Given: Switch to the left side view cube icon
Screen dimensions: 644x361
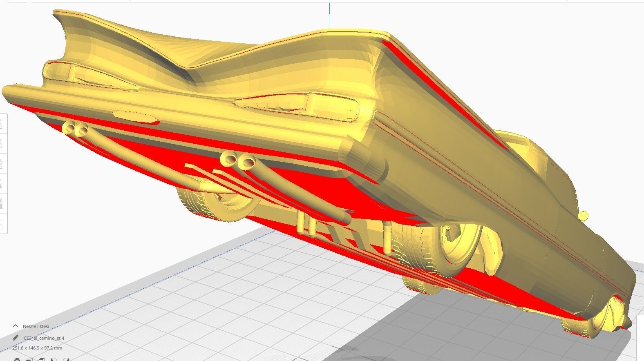Looking at the screenshot, I should click(x=54, y=359).
